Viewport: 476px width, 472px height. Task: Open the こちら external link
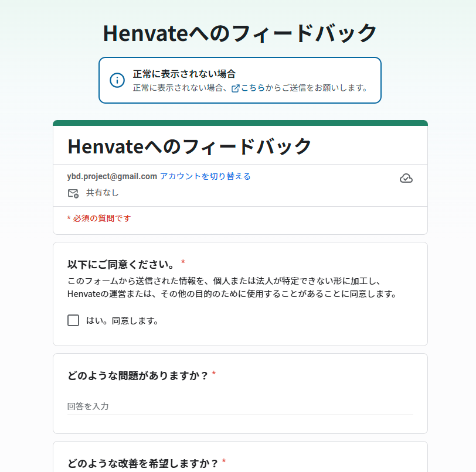253,88
